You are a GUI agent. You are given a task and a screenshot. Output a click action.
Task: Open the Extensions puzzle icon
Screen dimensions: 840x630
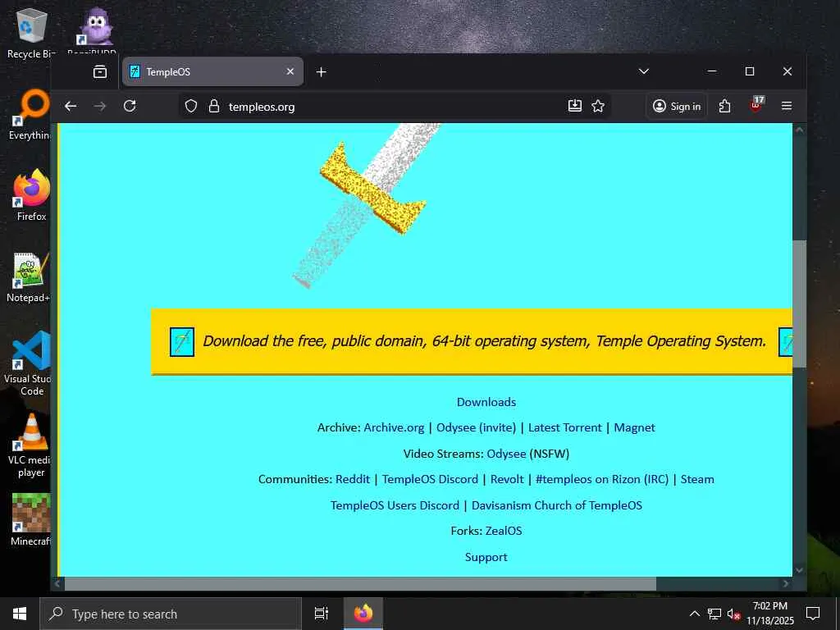pyautogui.click(x=724, y=106)
